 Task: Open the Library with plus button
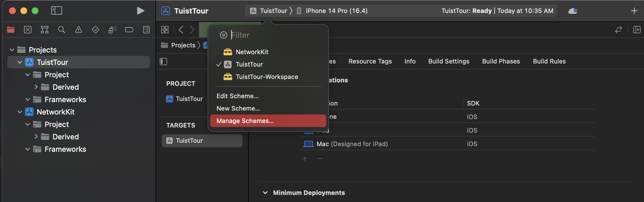(634, 11)
